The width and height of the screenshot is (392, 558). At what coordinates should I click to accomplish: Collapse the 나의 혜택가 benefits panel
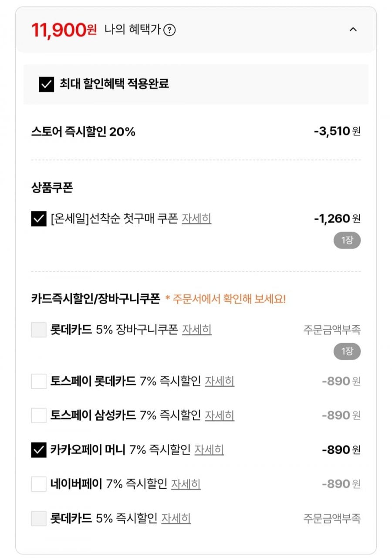coord(353,30)
